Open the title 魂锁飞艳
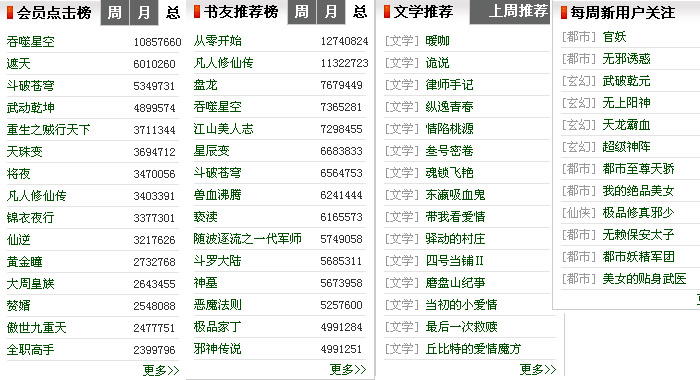Image resolution: width=700 pixels, height=380 pixels. tap(450, 173)
